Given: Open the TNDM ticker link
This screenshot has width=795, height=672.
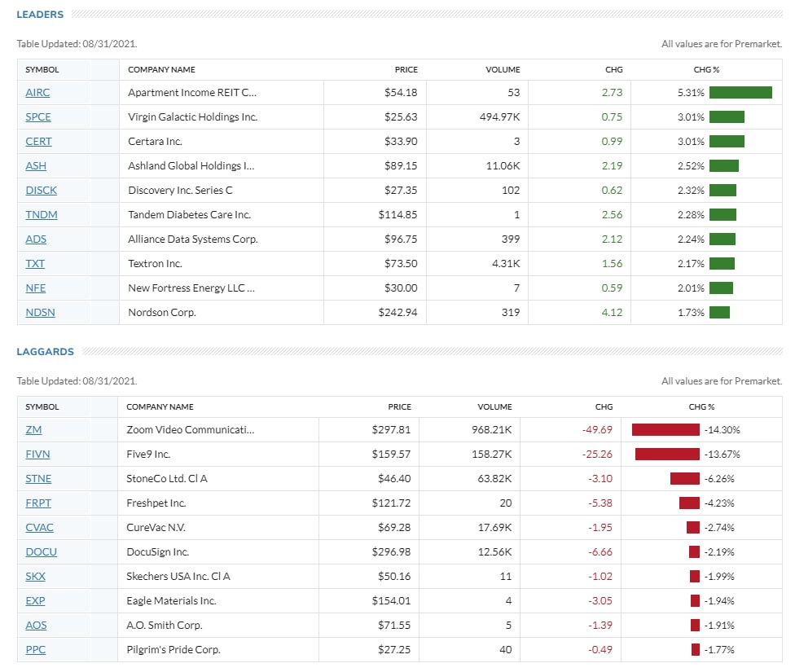Looking at the screenshot, I should [41, 214].
